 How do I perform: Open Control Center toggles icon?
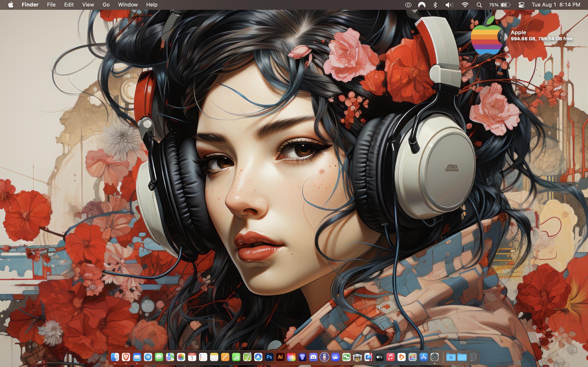[521, 5]
